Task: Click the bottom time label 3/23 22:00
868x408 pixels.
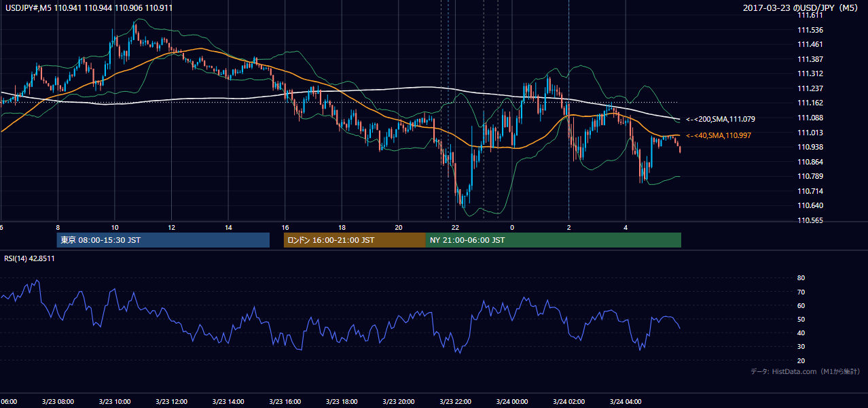Action: [x=455, y=401]
